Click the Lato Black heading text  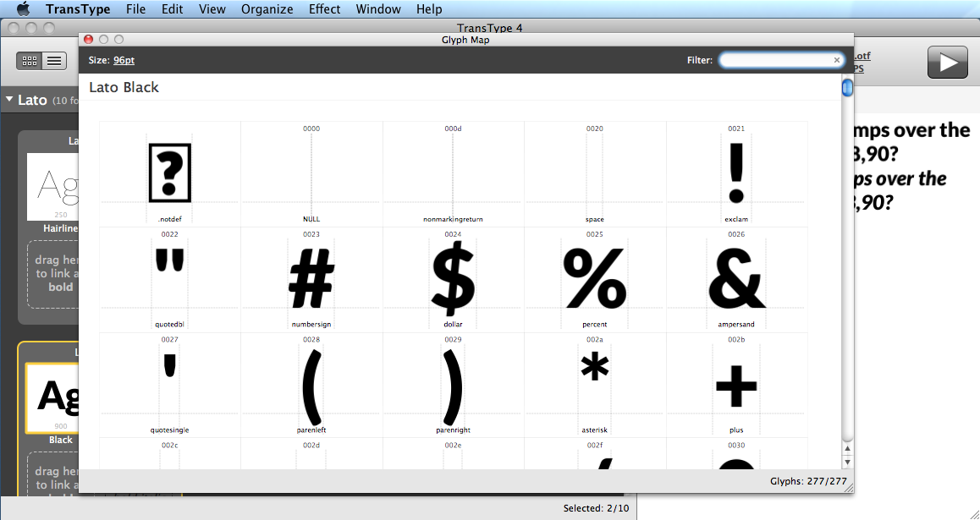(x=124, y=87)
